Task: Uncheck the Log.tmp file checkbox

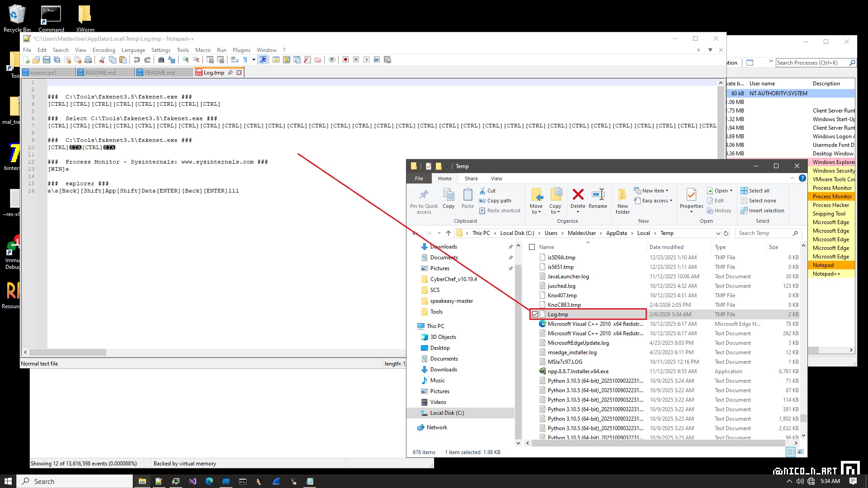Action: pos(535,314)
